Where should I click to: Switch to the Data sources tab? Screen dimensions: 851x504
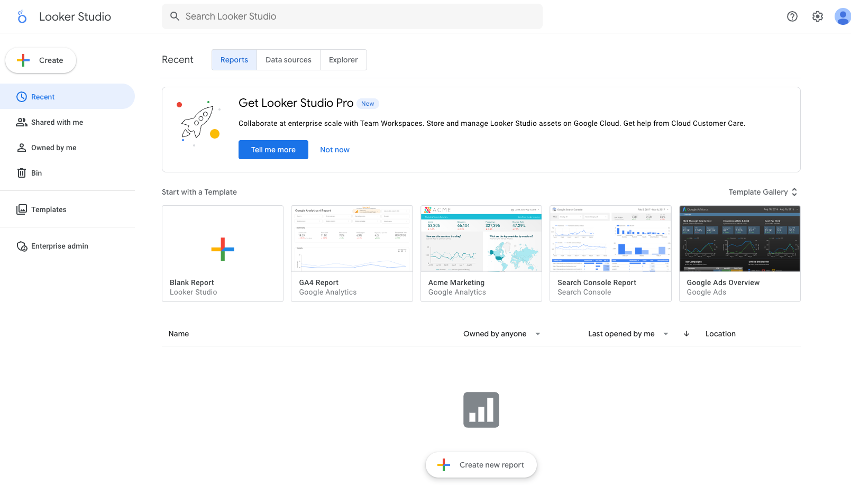tap(288, 60)
